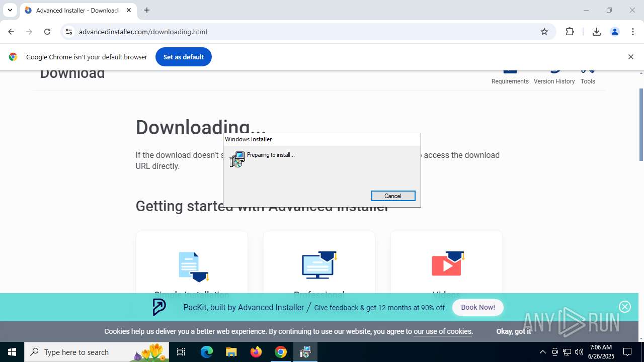The image size is (644, 362).
Task: Open the 'our use of cookies' link
Action: (x=442, y=331)
